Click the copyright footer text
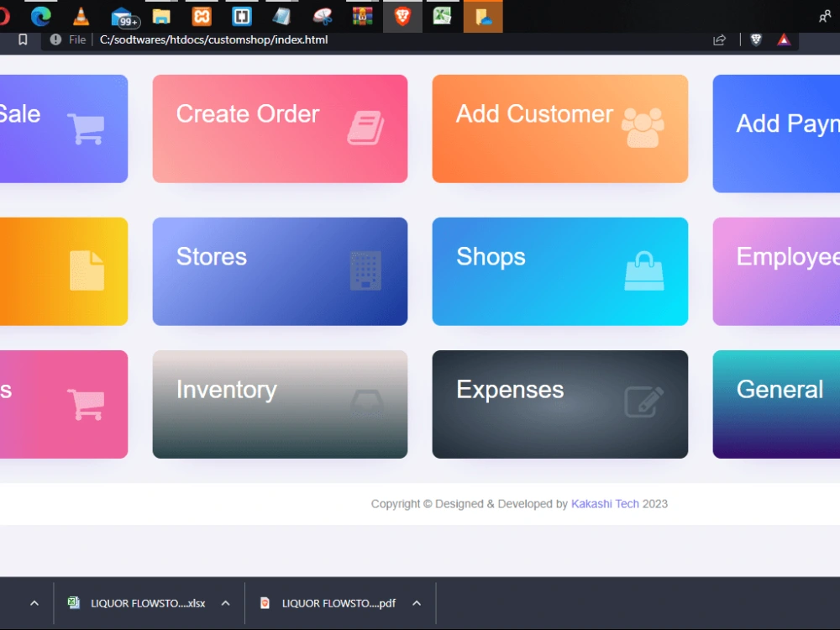 519,503
